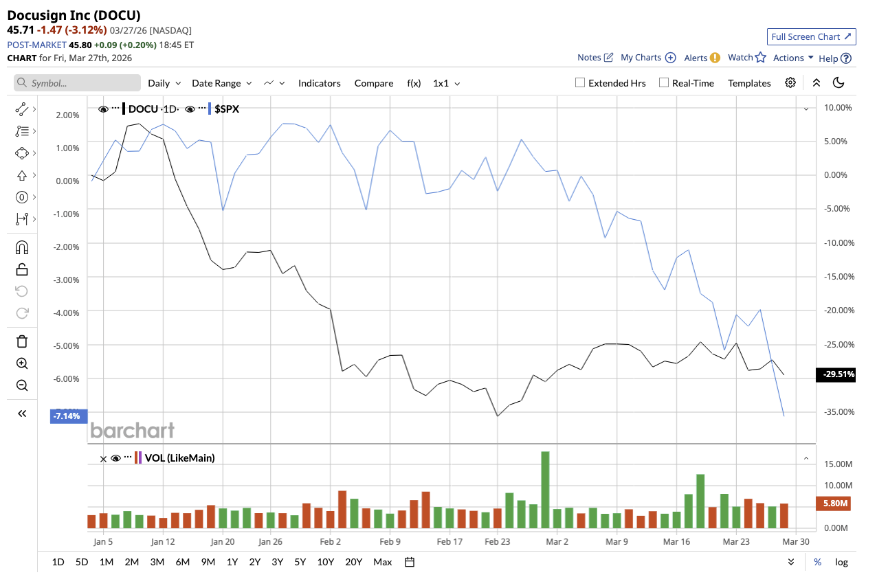Open VOL indicator more options ellipsis
The image size is (877, 588).
click(128, 458)
